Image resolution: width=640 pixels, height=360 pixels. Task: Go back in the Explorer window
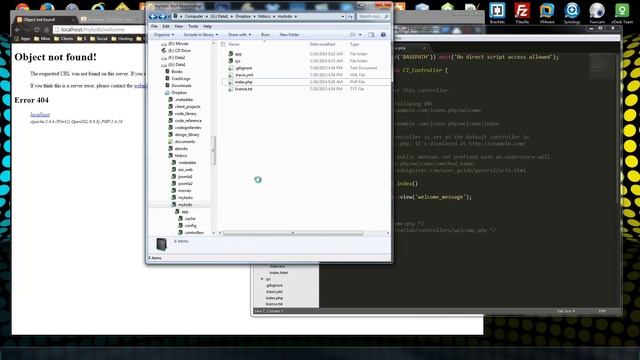coord(153,17)
